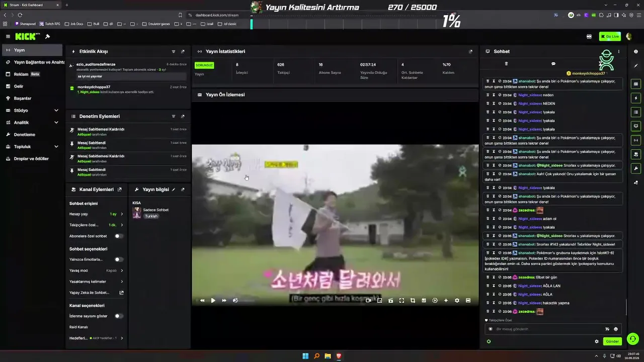Open Reklam Beta in the sidebar
Screen dimensions: 644x362
pyautogui.click(x=33, y=74)
